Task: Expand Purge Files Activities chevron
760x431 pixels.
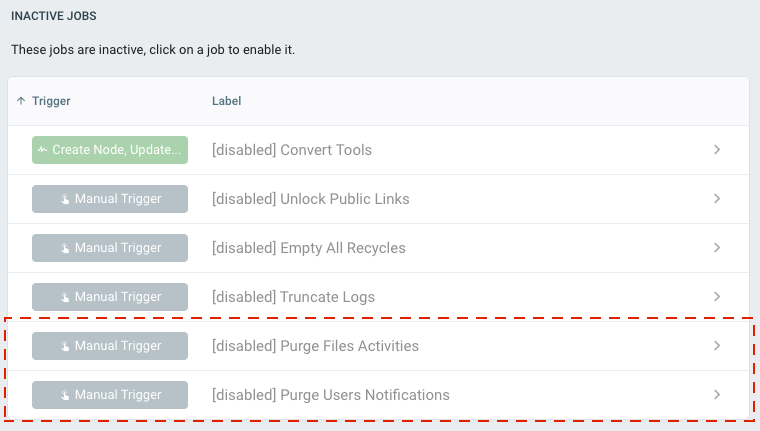Action: pyautogui.click(x=717, y=346)
